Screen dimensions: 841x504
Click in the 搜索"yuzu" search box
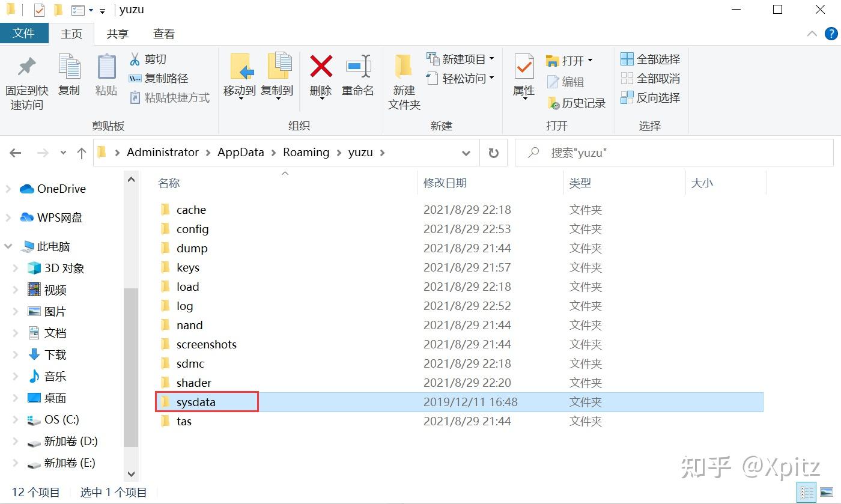pyautogui.click(x=675, y=153)
